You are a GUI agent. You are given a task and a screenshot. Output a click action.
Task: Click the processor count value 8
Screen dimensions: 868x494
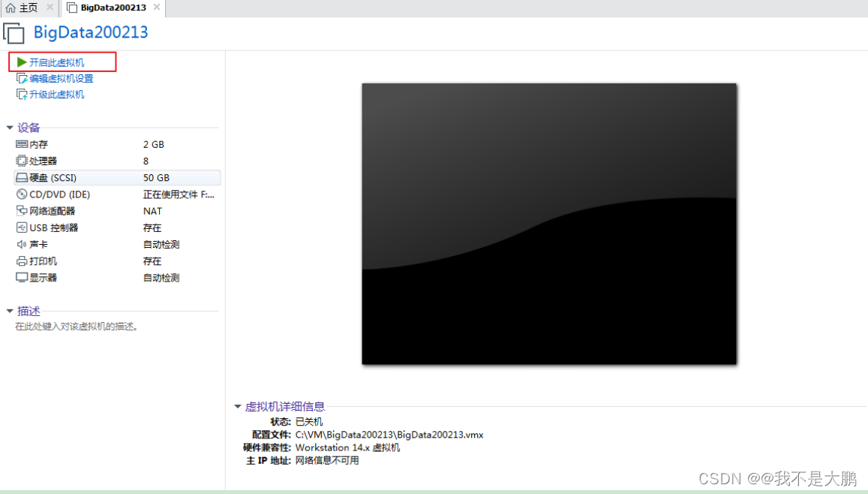(x=146, y=161)
